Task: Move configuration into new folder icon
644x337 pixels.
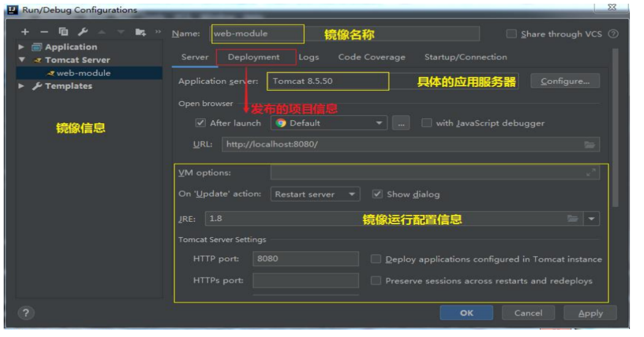Action: click(140, 32)
